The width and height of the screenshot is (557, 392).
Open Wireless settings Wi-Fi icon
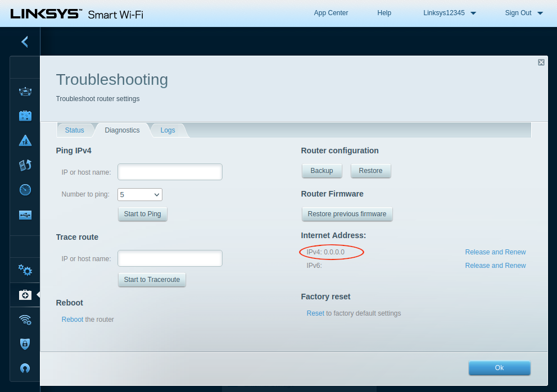pyautogui.click(x=25, y=320)
